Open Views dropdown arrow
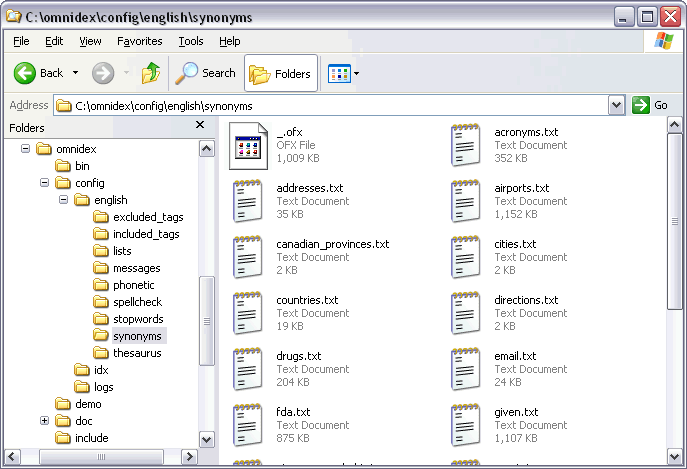This screenshot has height=469, width=687. [356, 73]
